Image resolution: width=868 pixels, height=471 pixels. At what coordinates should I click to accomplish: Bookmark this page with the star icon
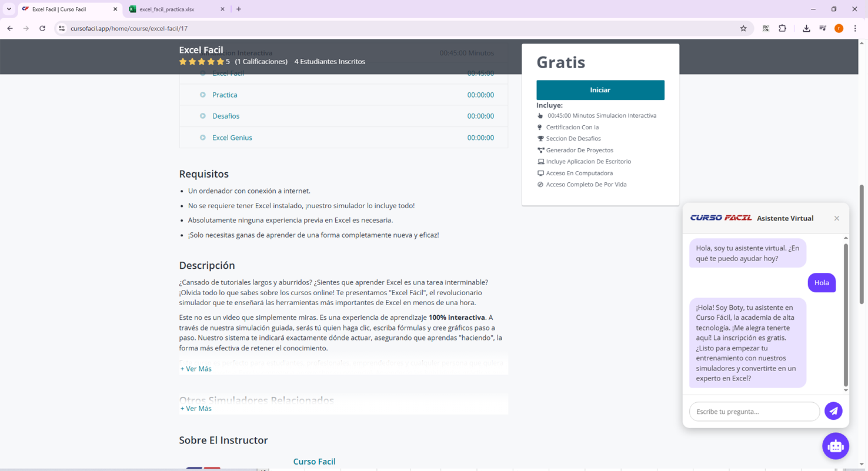click(743, 28)
